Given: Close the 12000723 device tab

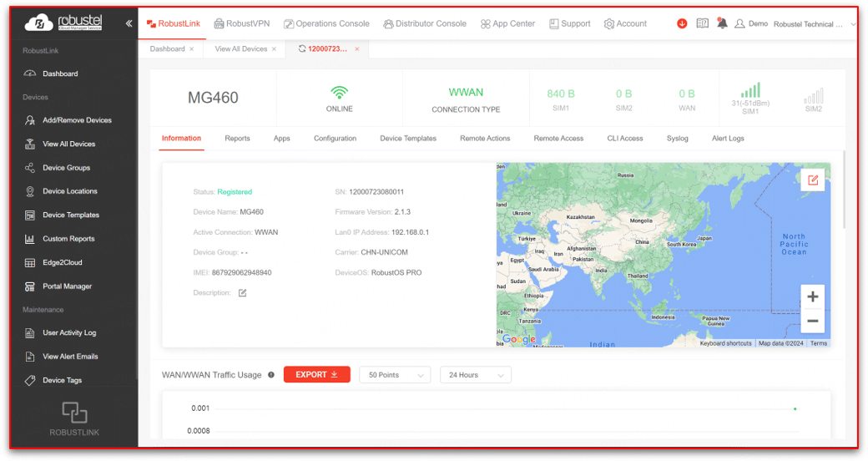Looking at the screenshot, I should tap(357, 48).
